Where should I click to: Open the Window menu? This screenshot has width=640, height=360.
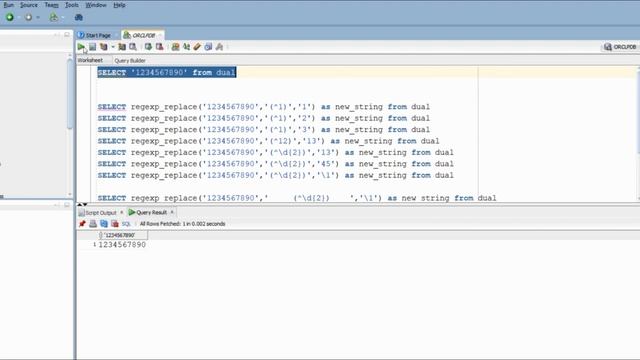tap(96, 5)
